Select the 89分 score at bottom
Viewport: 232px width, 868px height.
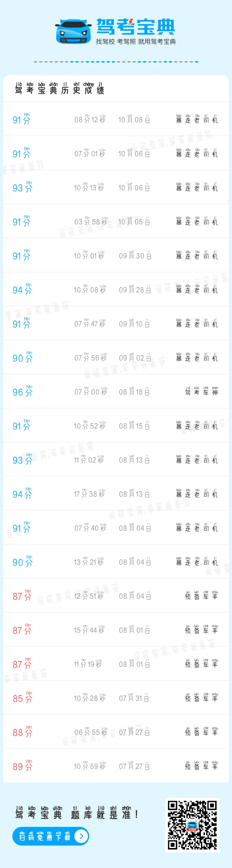click(22, 766)
